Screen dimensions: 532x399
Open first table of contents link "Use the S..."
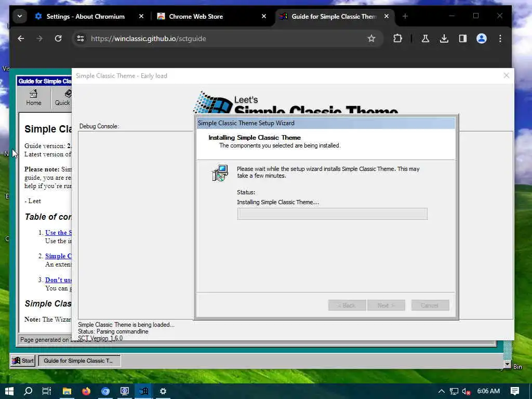pyautogui.click(x=58, y=233)
